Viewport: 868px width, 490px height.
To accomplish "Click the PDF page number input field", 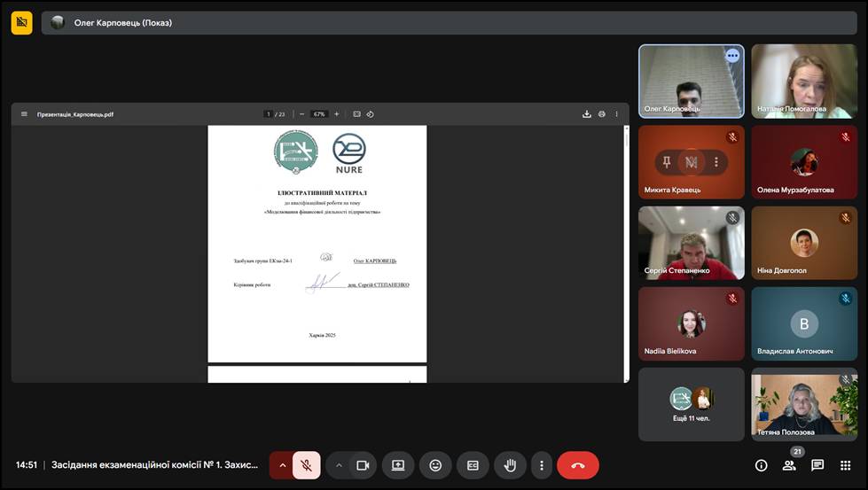I will tap(269, 114).
